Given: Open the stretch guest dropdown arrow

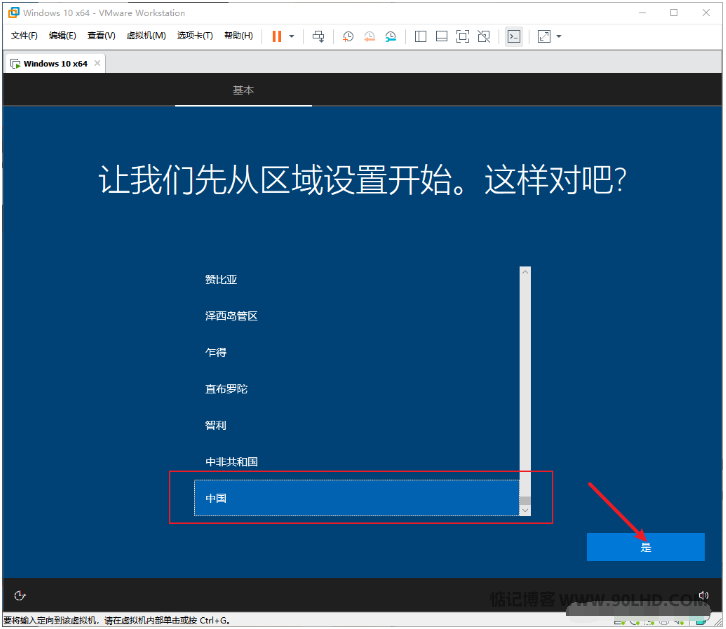Looking at the screenshot, I should (559, 36).
